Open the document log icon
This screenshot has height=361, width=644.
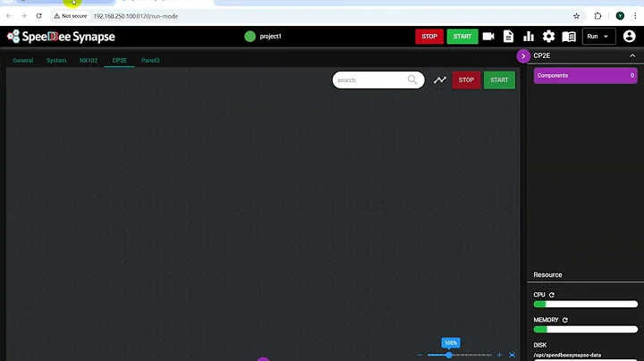pyautogui.click(x=508, y=37)
